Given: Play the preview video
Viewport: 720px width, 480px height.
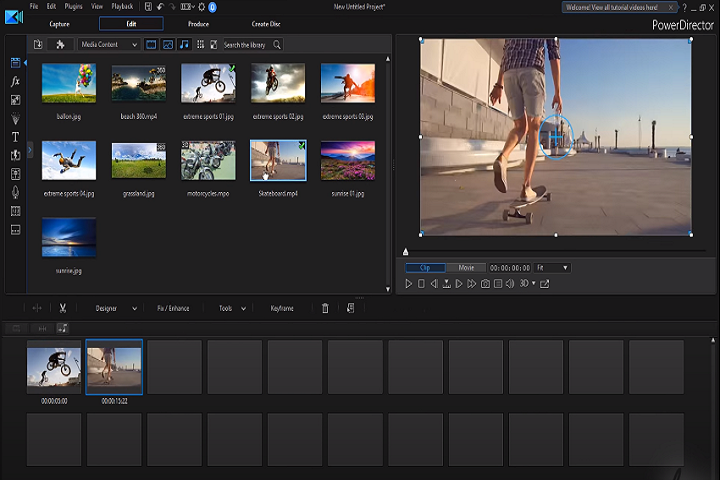Looking at the screenshot, I should click(409, 284).
